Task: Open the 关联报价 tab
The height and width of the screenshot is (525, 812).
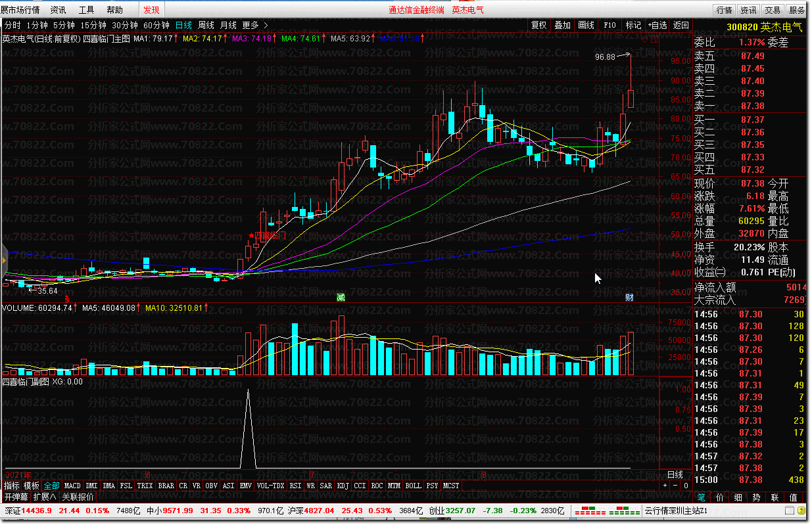Action: (78, 497)
